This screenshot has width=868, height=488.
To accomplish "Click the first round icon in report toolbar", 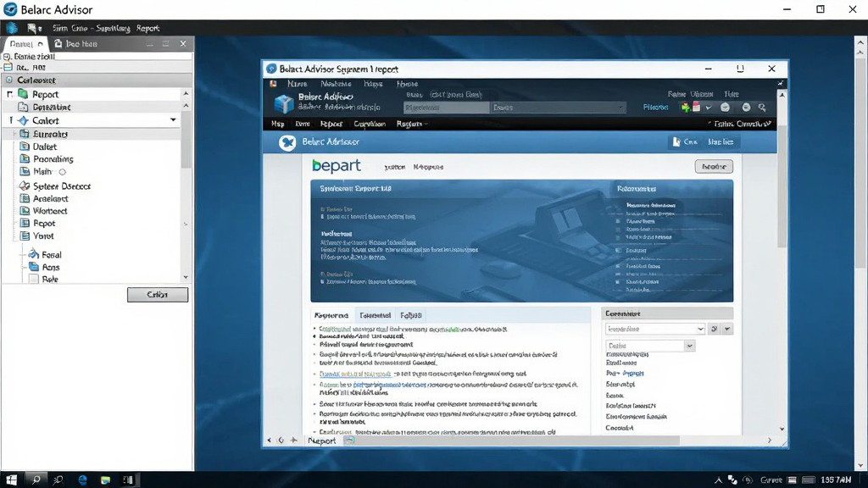I will pos(726,108).
